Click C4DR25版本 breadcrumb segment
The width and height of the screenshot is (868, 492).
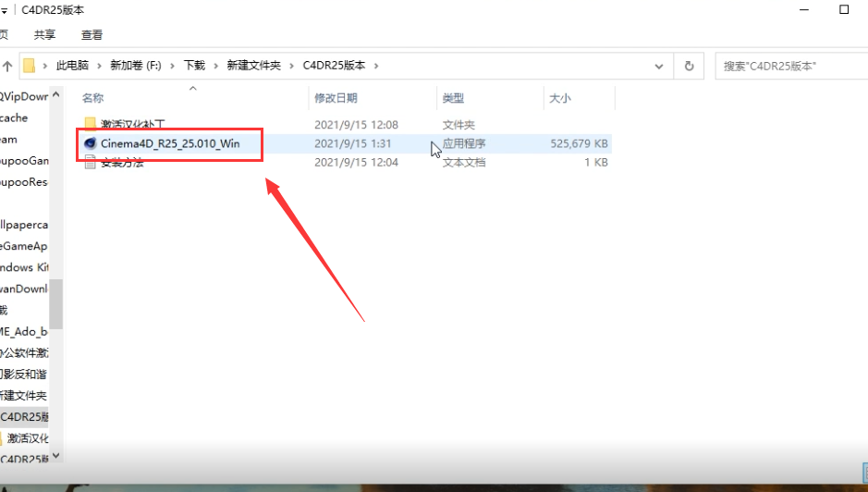(334, 66)
